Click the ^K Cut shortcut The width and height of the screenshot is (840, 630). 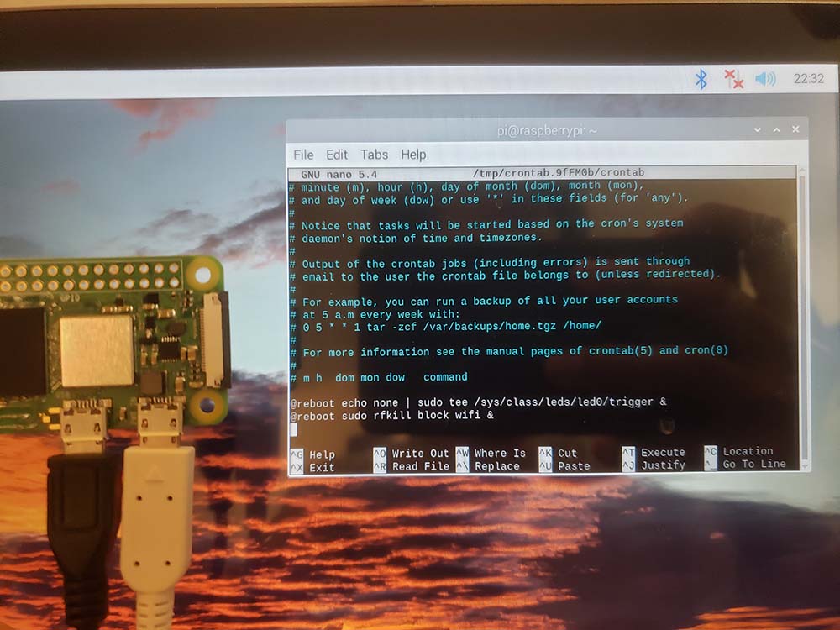click(x=558, y=454)
